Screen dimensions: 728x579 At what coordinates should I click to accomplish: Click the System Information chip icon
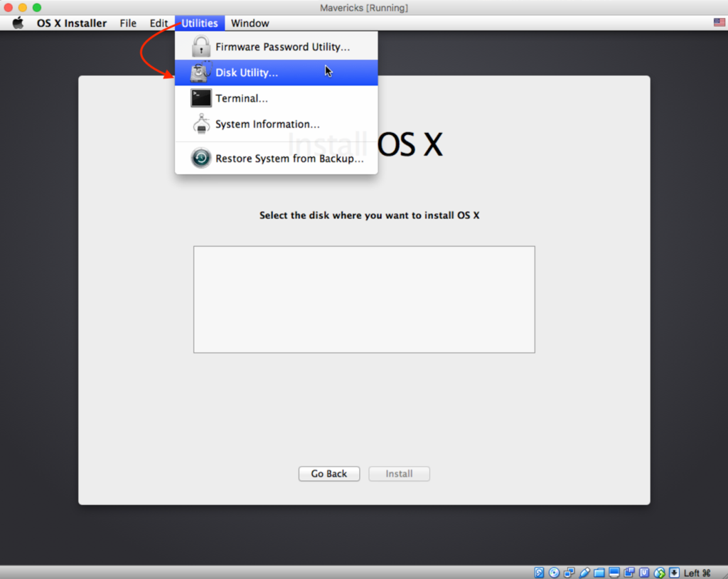point(200,123)
